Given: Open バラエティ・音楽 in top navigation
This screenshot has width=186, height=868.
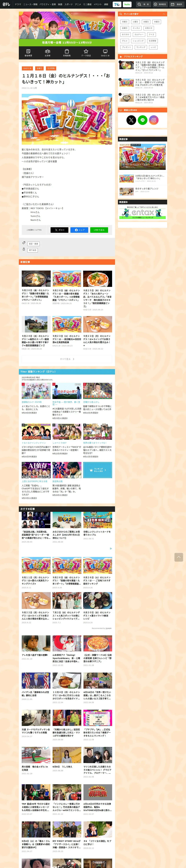Looking at the screenshot, I should click(x=48, y=4).
